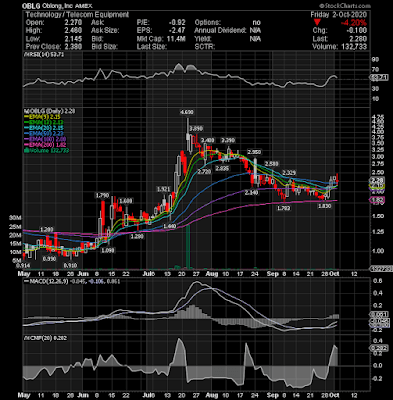Click the 'Yield:' label

tap(202, 39)
